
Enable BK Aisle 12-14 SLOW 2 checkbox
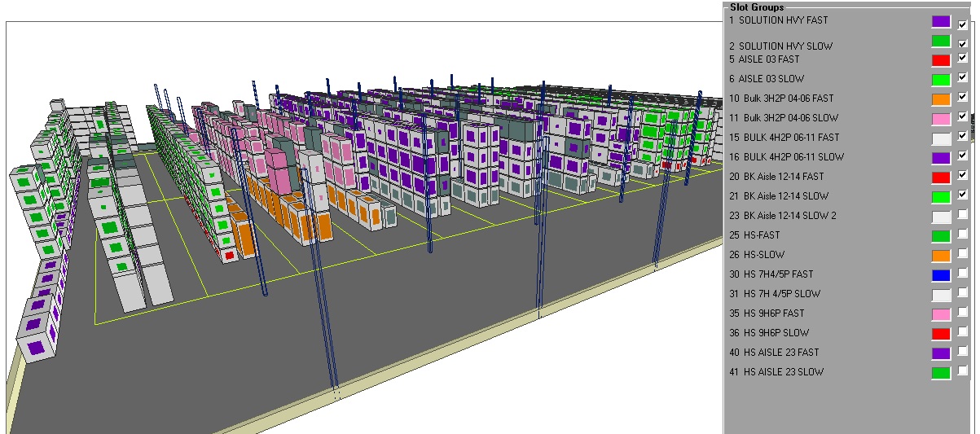pyautogui.click(x=963, y=214)
